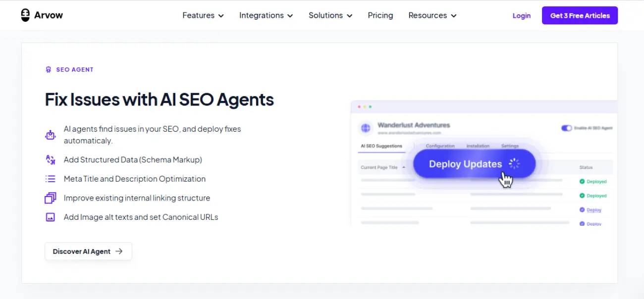Image resolution: width=644 pixels, height=299 pixels.
Task: Disable the Enable AI SEO Agent toggle
Action: click(x=566, y=128)
